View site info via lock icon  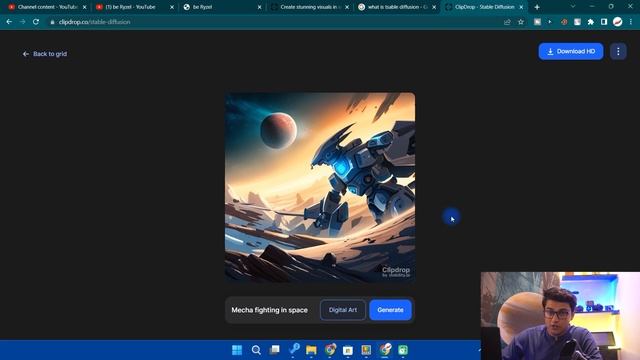52,22
